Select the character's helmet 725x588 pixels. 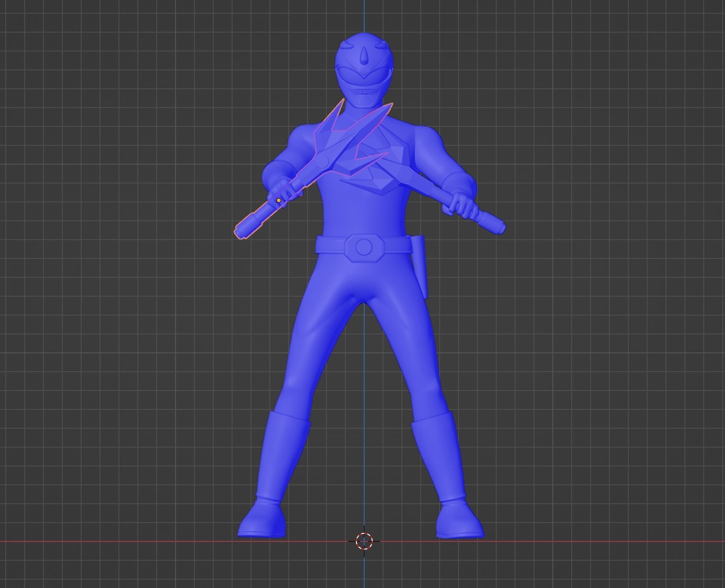coord(364,70)
